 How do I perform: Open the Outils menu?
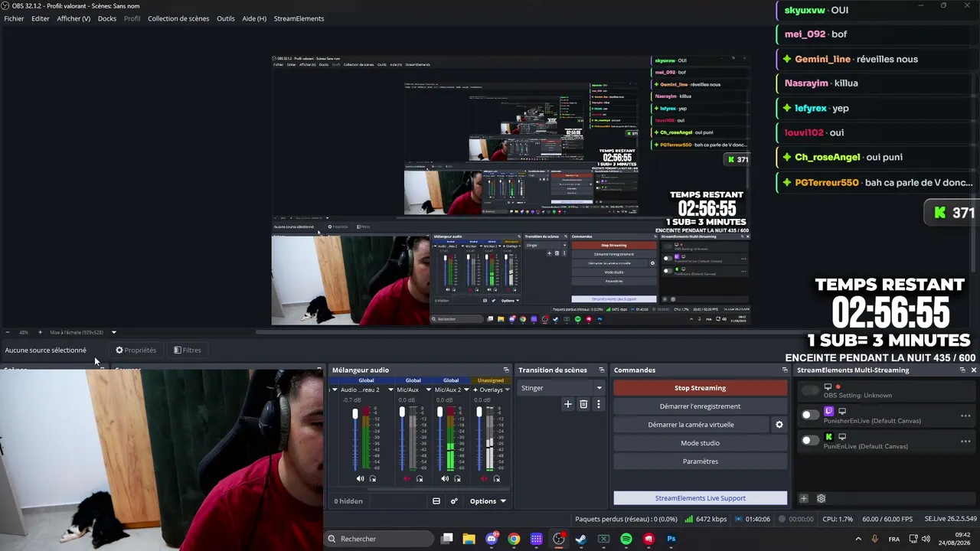(226, 18)
